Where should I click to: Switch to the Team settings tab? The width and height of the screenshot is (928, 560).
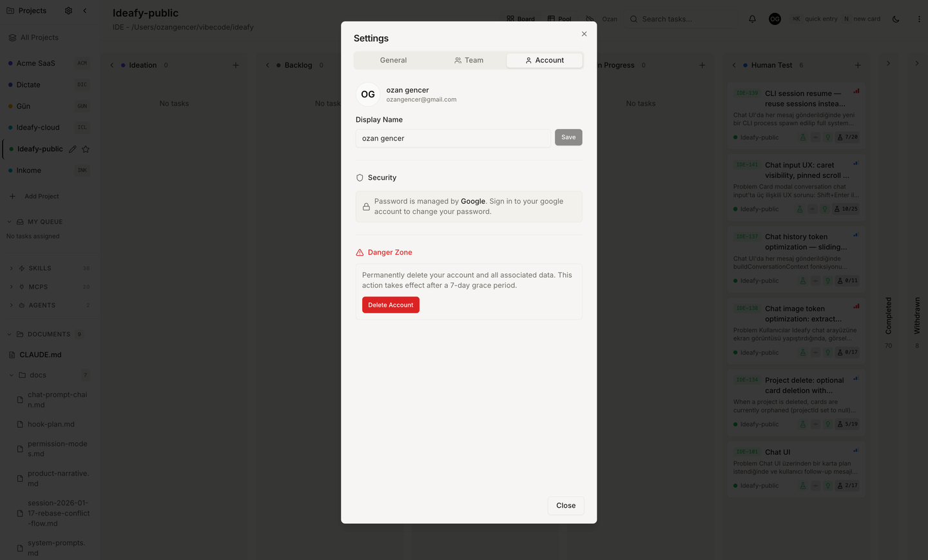coord(469,60)
